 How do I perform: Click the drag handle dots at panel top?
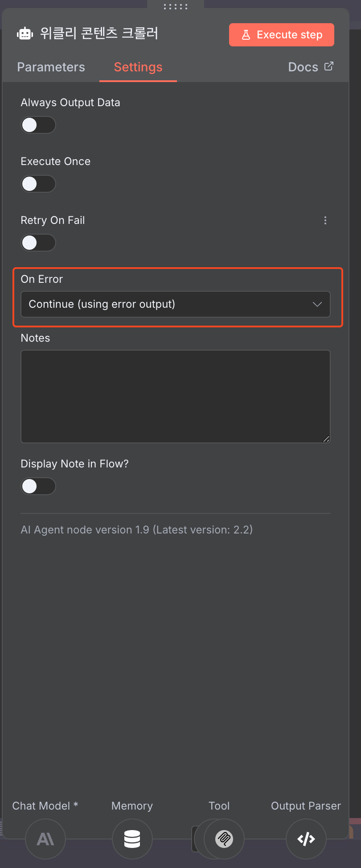coord(176,7)
